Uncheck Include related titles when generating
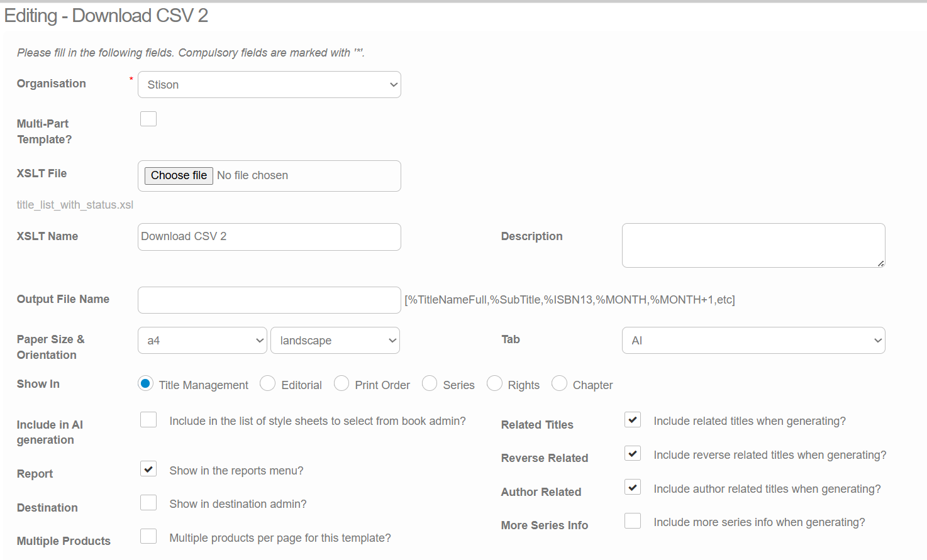The image size is (927, 560). [x=633, y=420]
